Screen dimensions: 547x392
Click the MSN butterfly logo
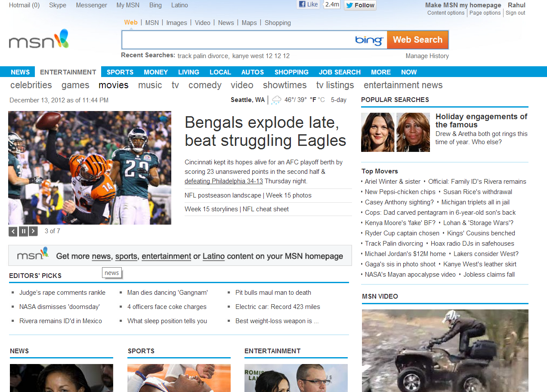(x=39, y=40)
